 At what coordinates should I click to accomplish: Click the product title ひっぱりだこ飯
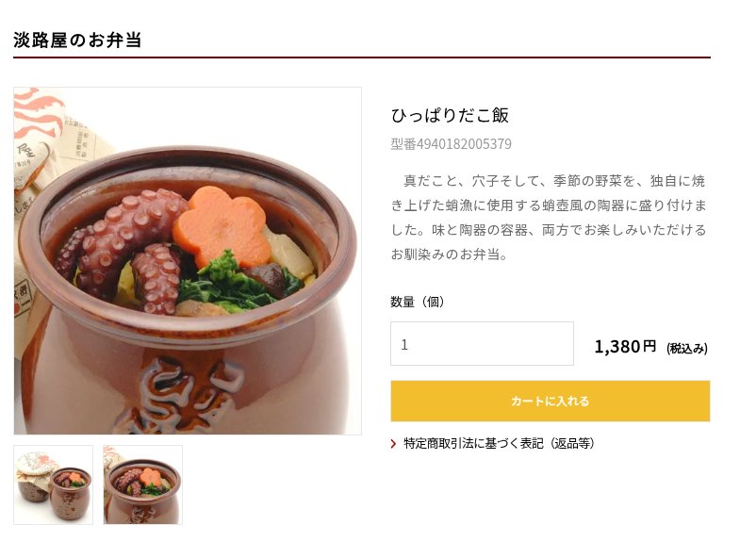[x=450, y=115]
